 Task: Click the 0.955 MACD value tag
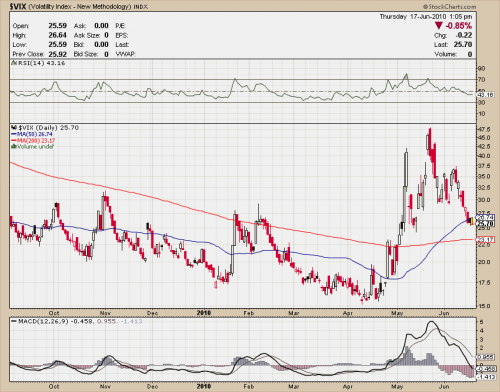[485, 357]
